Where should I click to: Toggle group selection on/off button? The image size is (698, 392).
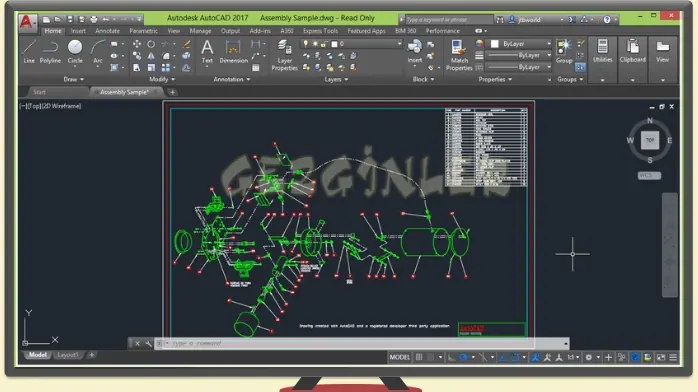click(580, 67)
